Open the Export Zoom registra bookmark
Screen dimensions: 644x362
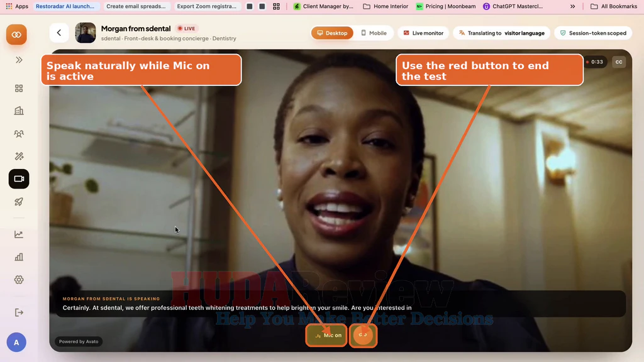206,6
